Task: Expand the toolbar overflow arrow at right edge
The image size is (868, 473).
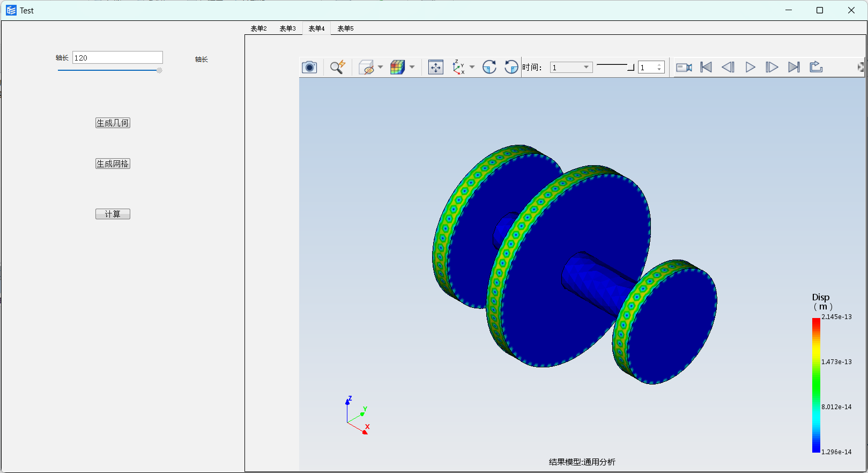Action: 860,67
